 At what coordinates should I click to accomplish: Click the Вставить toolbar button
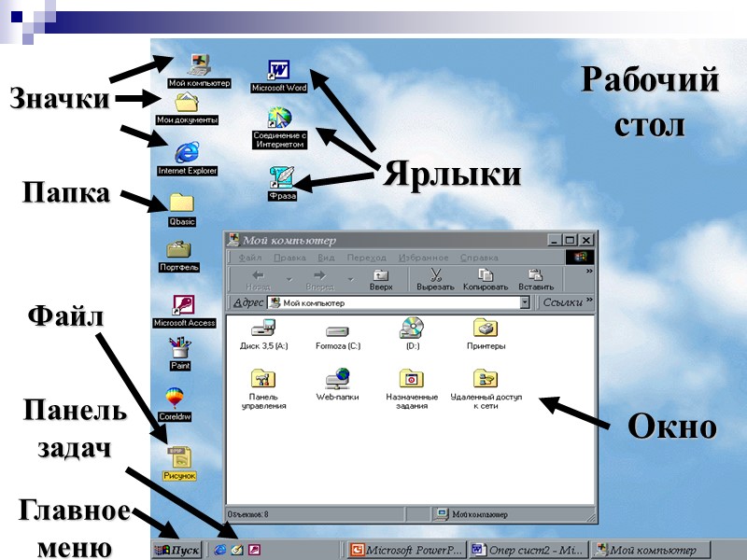click(536, 279)
